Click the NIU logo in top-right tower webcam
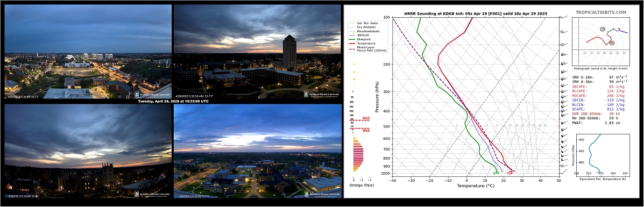644x207 pixels. (322, 95)
